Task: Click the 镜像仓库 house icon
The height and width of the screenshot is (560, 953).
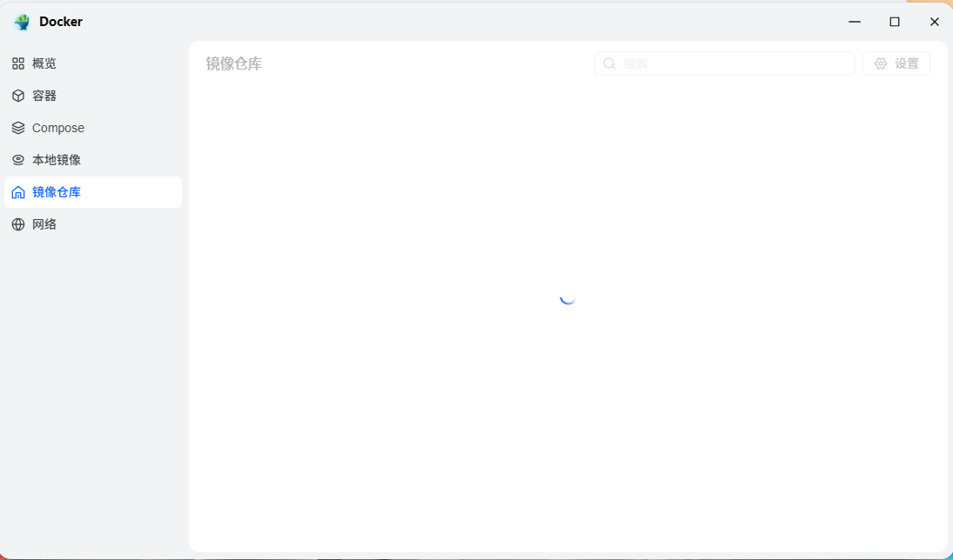Action: click(18, 192)
